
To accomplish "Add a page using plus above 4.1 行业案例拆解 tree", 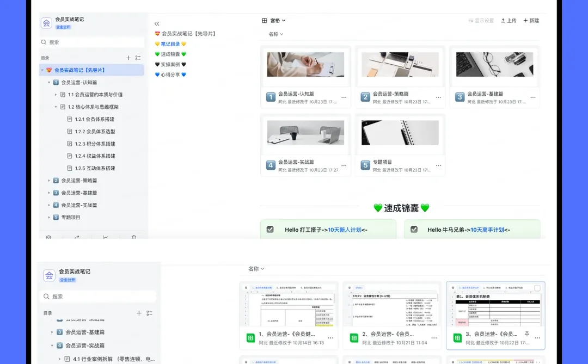I will click(x=139, y=313).
